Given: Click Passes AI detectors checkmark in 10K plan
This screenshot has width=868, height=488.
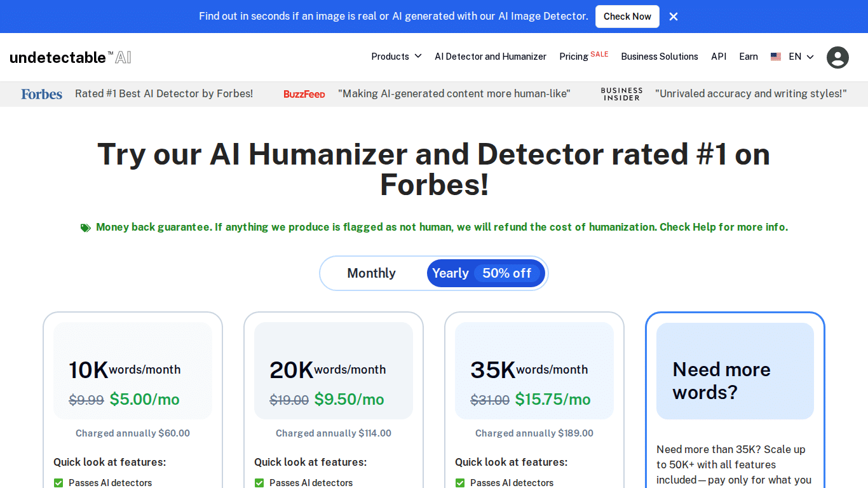Looking at the screenshot, I should (x=58, y=483).
